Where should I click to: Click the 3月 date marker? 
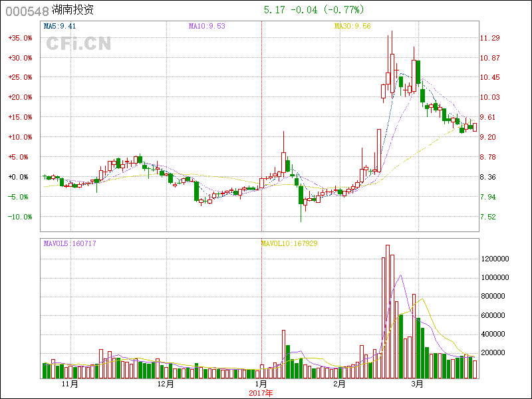(x=417, y=384)
